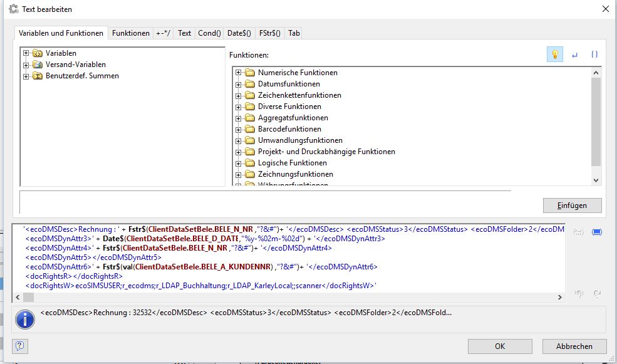617x364 pixels.
Task: Click the blue return-arrow line break icon
Action: click(575, 55)
